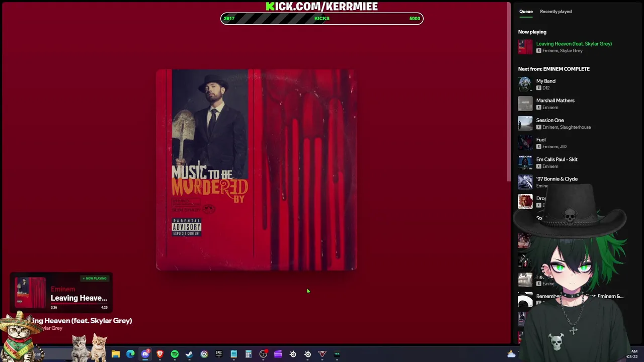Click the Leaving Heaven now playing title
This screenshot has width=644, height=362.
574,44
